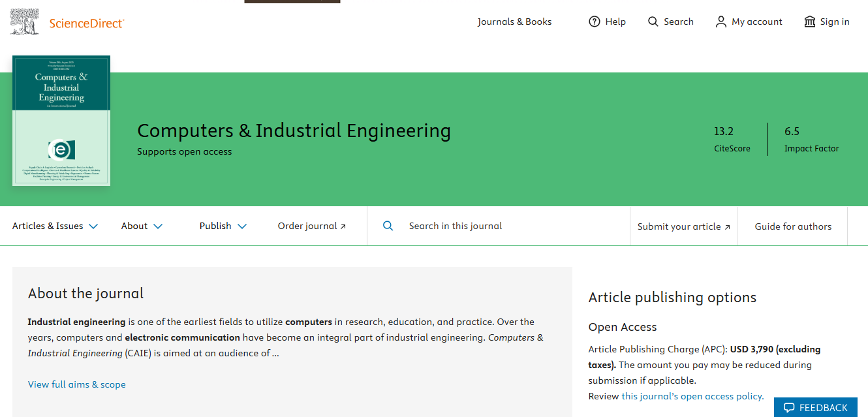Click Order journal external arrow icon
Image resolution: width=868 pixels, height=417 pixels.
pos(343,226)
